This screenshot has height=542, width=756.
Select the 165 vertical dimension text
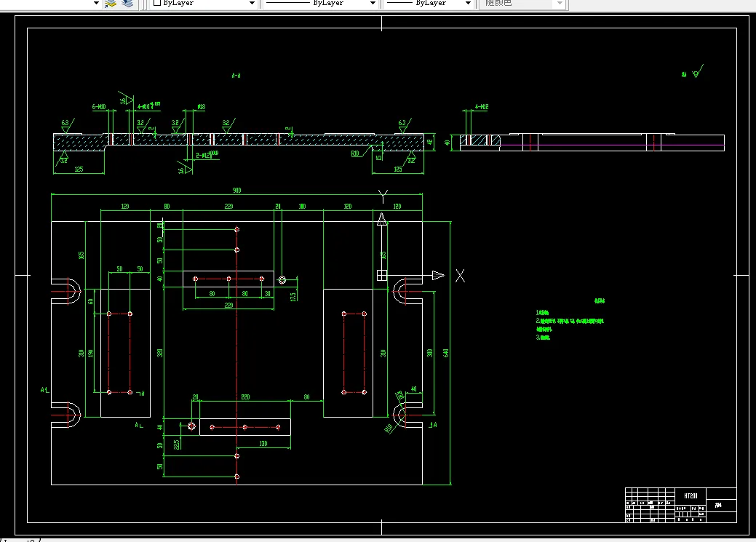pos(81,255)
